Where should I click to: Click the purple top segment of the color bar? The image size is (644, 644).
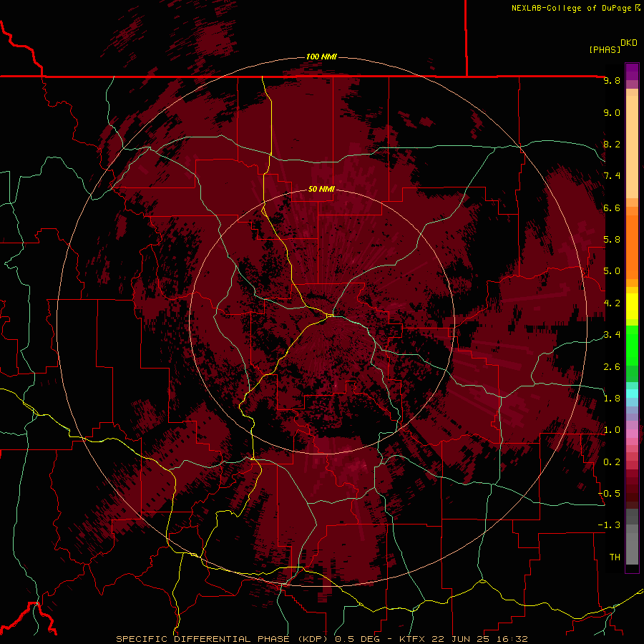click(x=632, y=72)
